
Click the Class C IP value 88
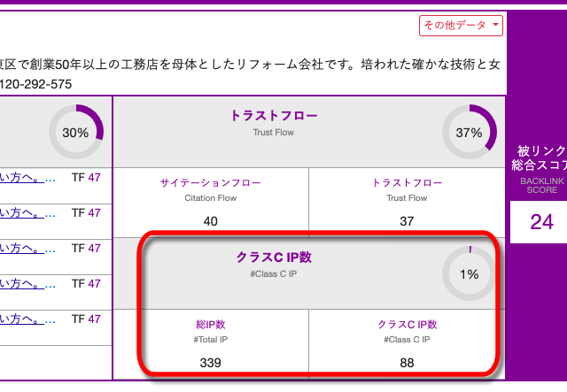[407, 362]
